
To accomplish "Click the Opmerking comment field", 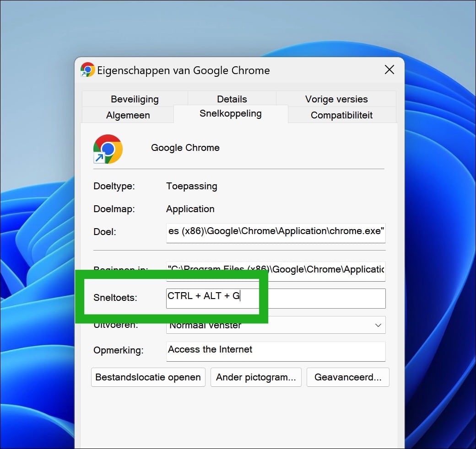I will click(276, 351).
